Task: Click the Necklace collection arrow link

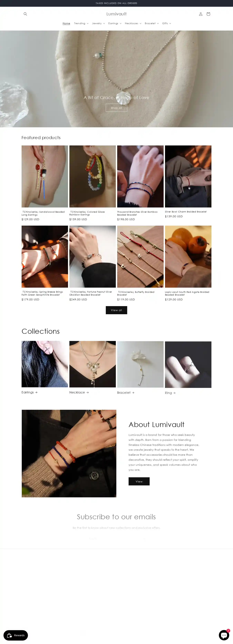Action: [79, 392]
